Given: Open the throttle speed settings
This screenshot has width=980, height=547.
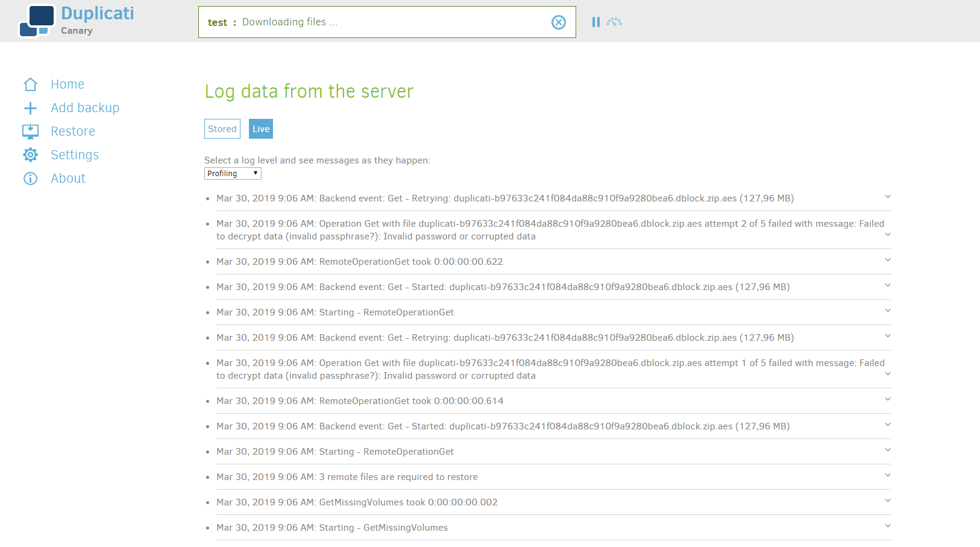Looking at the screenshot, I should [614, 22].
